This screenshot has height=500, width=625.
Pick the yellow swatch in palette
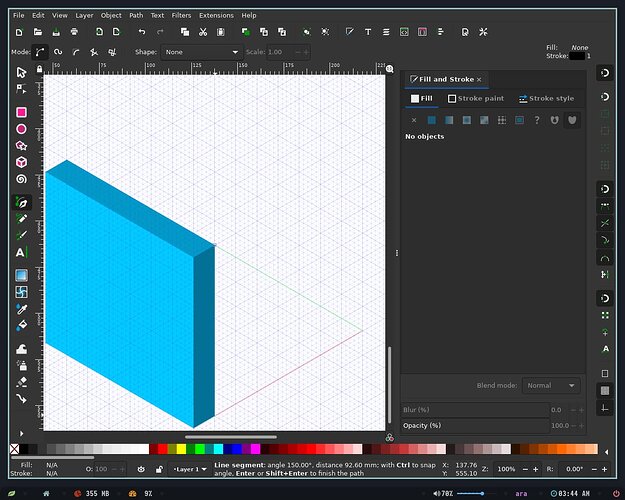(181, 449)
